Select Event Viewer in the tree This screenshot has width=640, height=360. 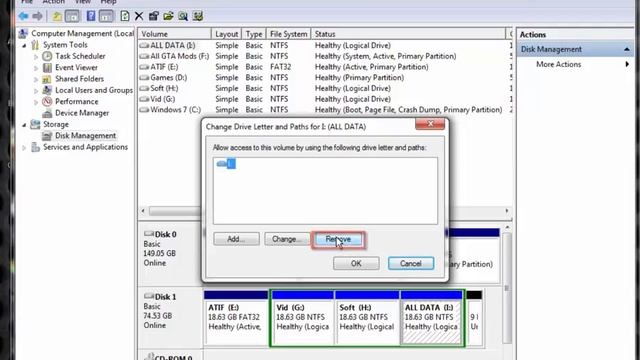[x=76, y=67]
